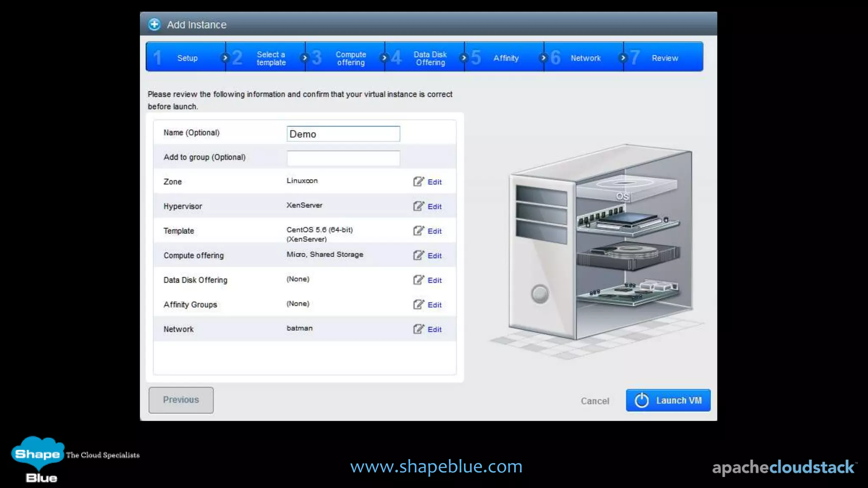This screenshot has height=488, width=868.
Task: Click the XenServer hypervisor value
Action: click(304, 205)
